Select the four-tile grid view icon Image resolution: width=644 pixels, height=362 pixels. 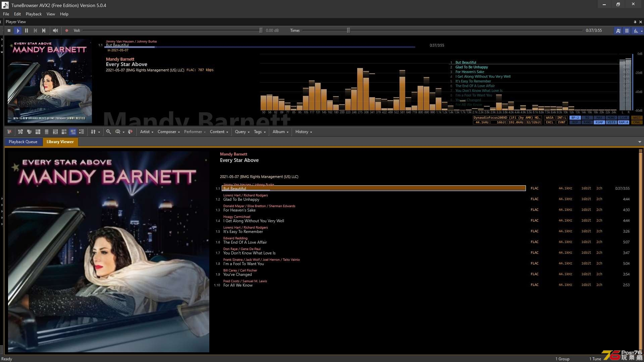(x=38, y=132)
